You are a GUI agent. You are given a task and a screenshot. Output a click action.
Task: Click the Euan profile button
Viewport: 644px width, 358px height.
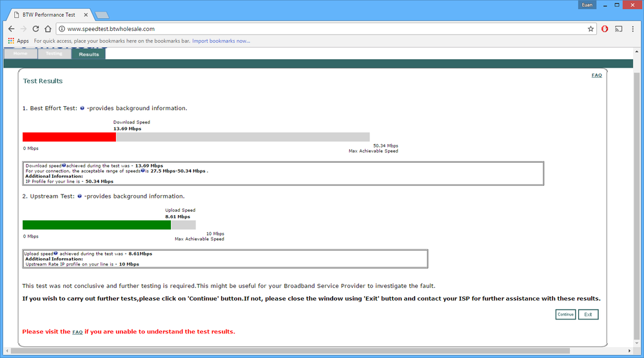[x=587, y=5]
